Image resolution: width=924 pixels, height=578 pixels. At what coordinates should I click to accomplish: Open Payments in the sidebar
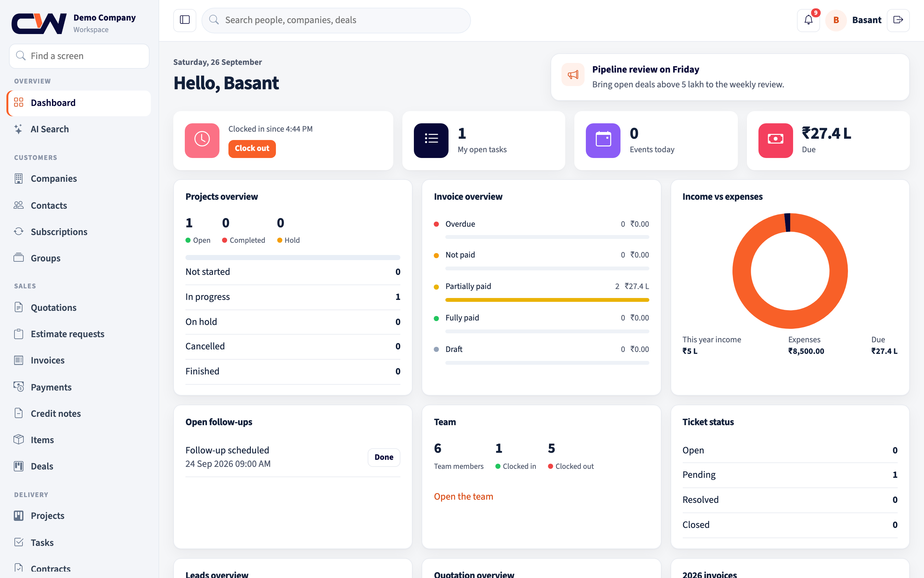pyautogui.click(x=79, y=387)
